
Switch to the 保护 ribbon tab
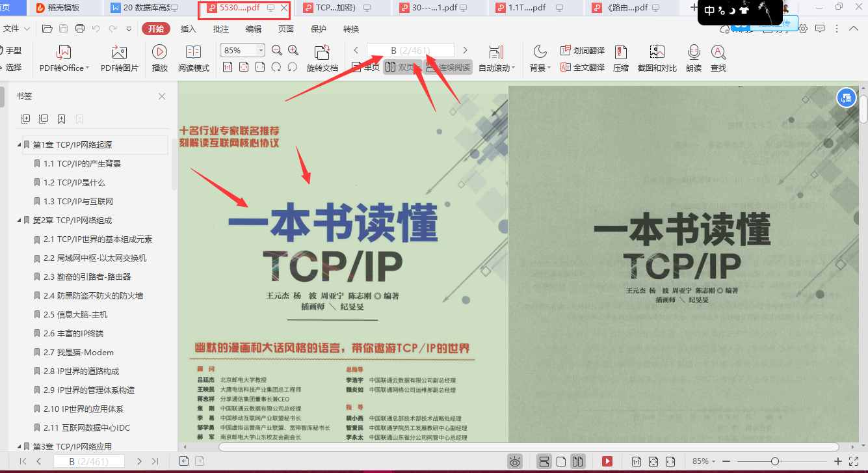[x=319, y=29]
